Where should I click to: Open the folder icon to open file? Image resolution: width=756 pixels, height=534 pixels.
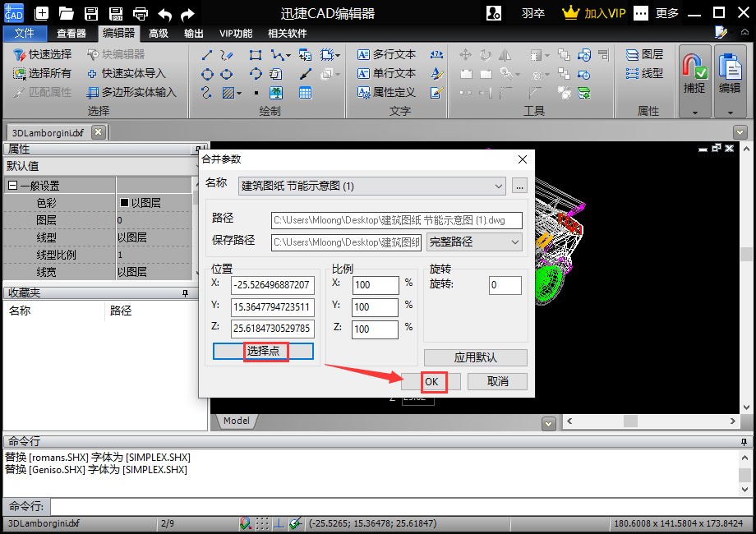66,13
